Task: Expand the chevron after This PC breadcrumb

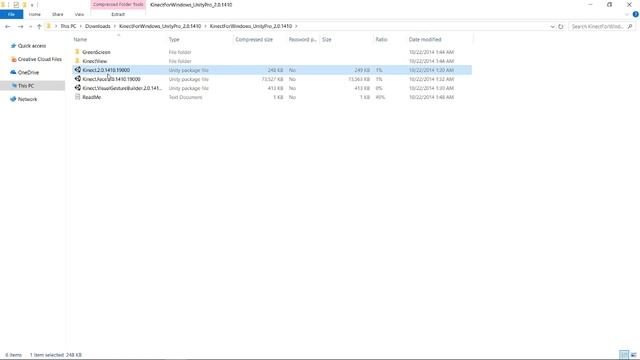Action: pos(80,26)
